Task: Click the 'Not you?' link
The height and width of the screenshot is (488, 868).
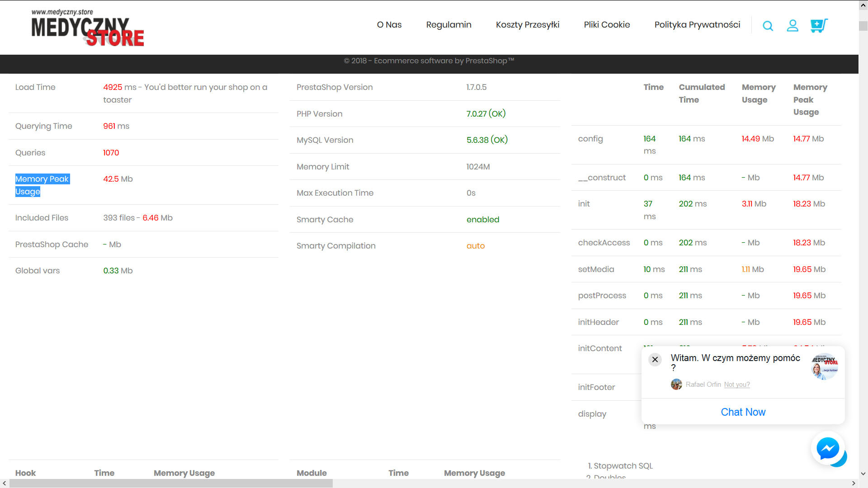Action: [736, 385]
